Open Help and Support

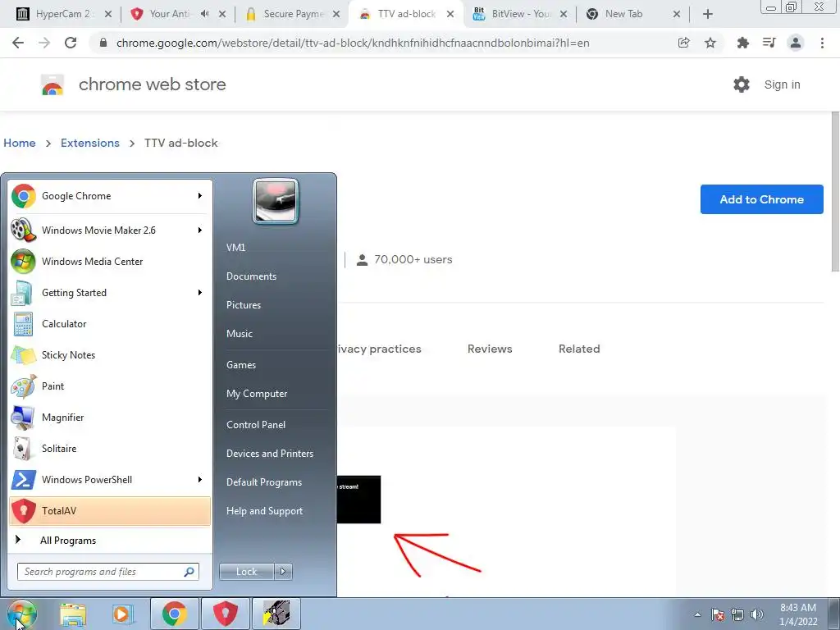tap(264, 511)
